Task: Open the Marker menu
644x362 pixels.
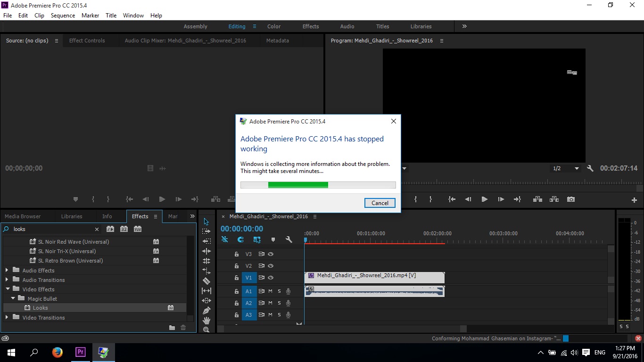Action: point(90,16)
